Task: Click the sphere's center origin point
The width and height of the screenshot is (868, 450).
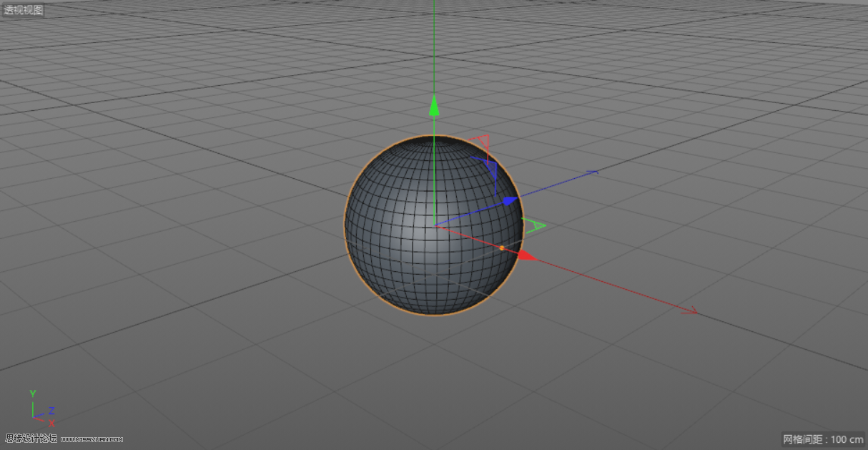Action: [433, 226]
